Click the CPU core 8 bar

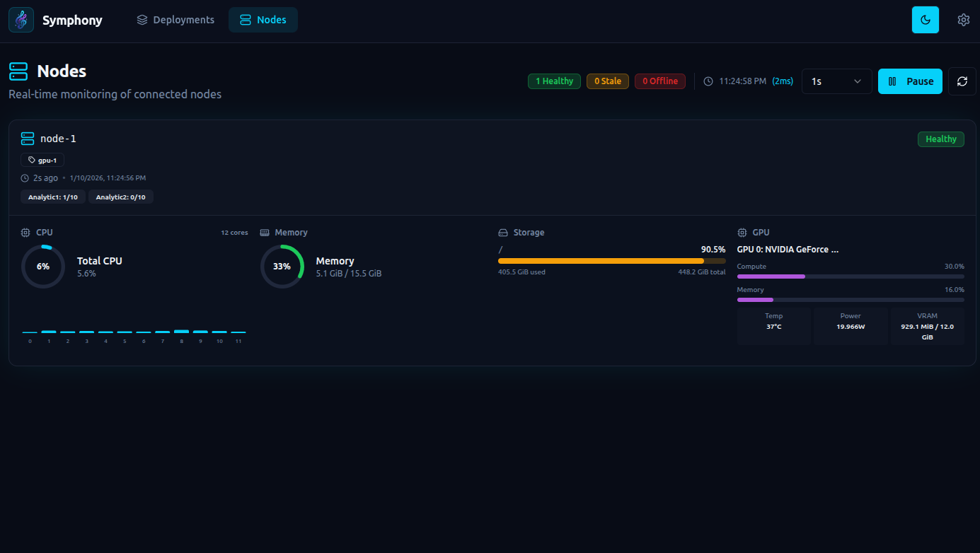click(x=182, y=332)
